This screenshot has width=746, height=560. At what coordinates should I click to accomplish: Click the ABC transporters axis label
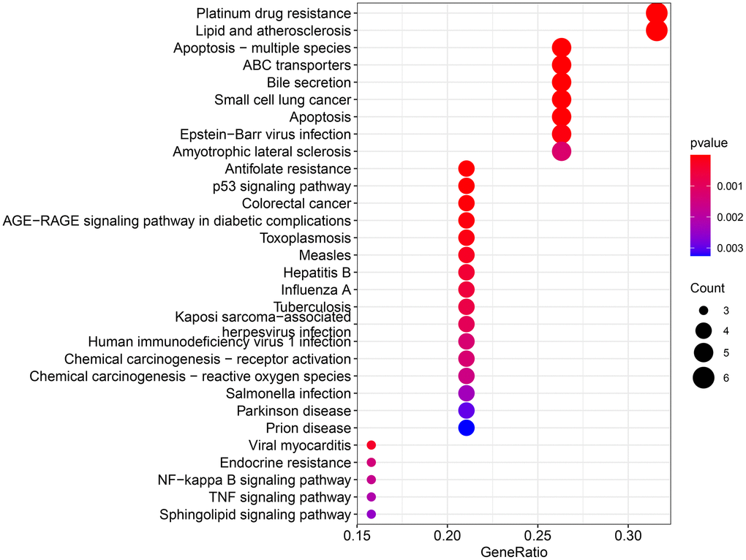pyautogui.click(x=296, y=66)
